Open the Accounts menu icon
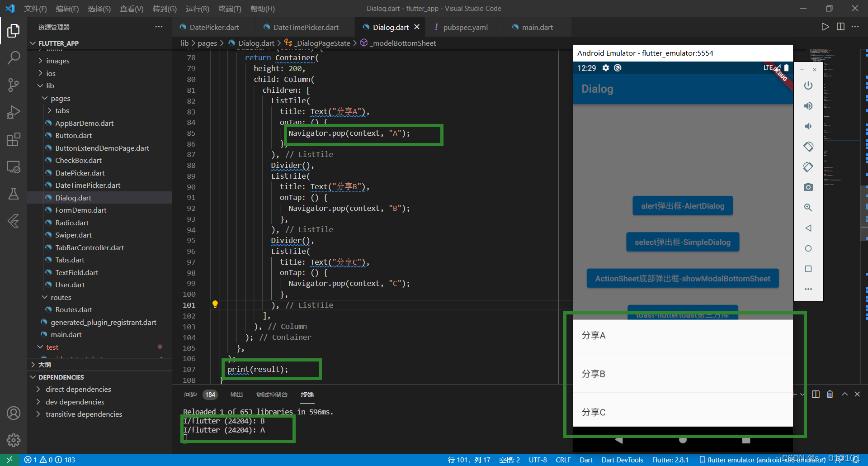 click(x=14, y=413)
